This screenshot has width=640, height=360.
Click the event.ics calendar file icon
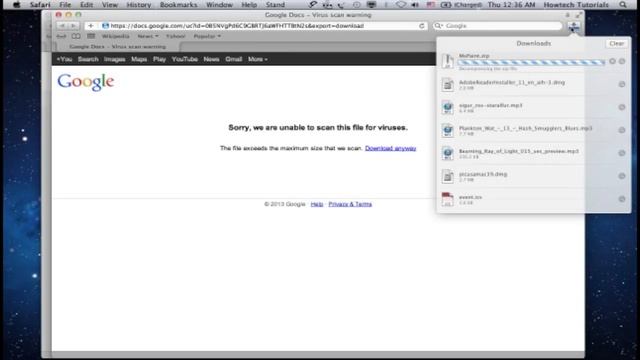pos(448,199)
